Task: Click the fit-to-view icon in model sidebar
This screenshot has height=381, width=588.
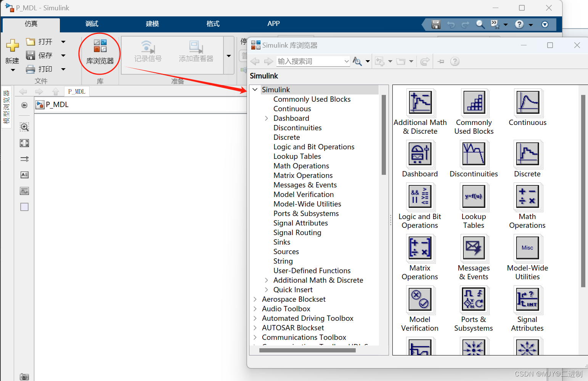Action: point(24,143)
